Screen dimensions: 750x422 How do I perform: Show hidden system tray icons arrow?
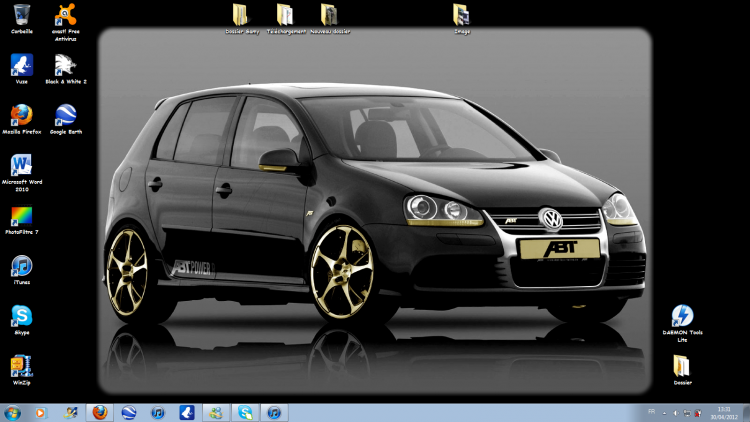[x=664, y=413]
